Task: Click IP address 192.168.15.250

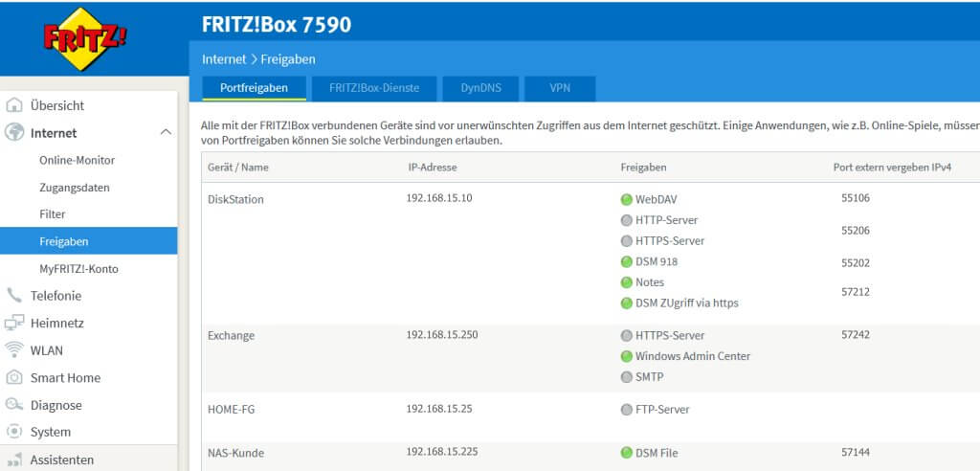Action: (442, 335)
